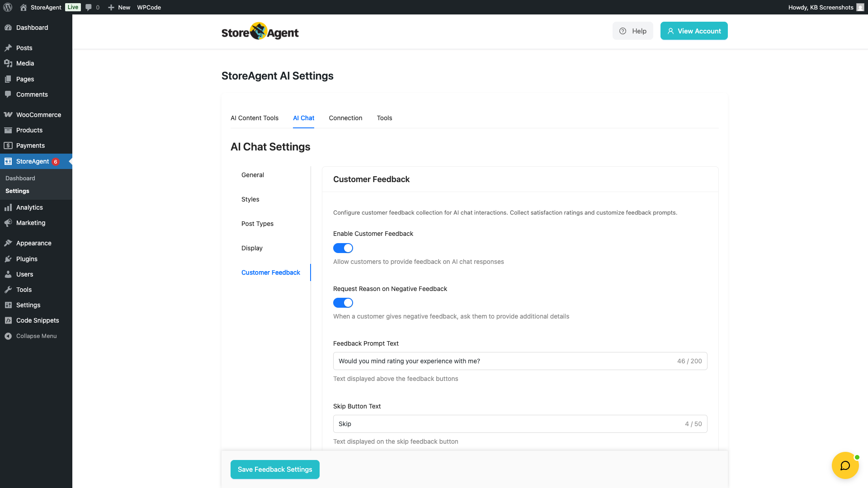
Task: Select General in AI Chat Settings
Action: pyautogui.click(x=253, y=175)
